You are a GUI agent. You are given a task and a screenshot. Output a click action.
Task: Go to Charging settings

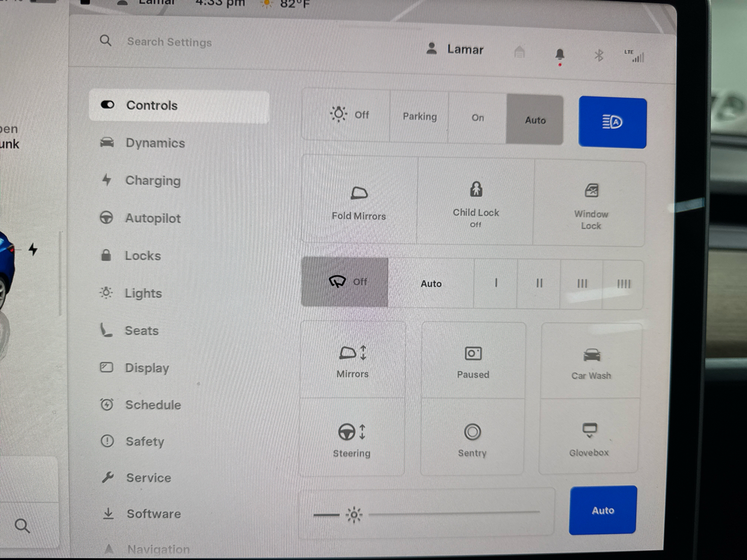153,181
